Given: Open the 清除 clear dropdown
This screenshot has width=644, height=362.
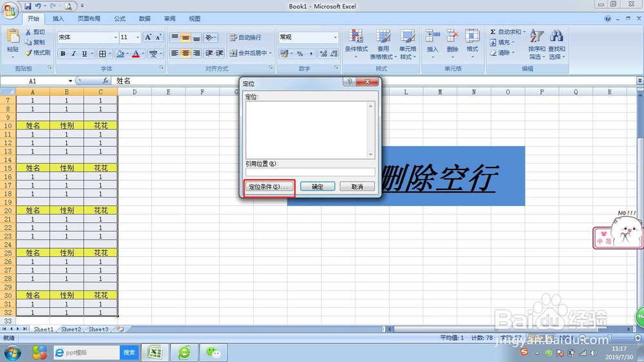Looking at the screenshot, I should (x=502, y=53).
